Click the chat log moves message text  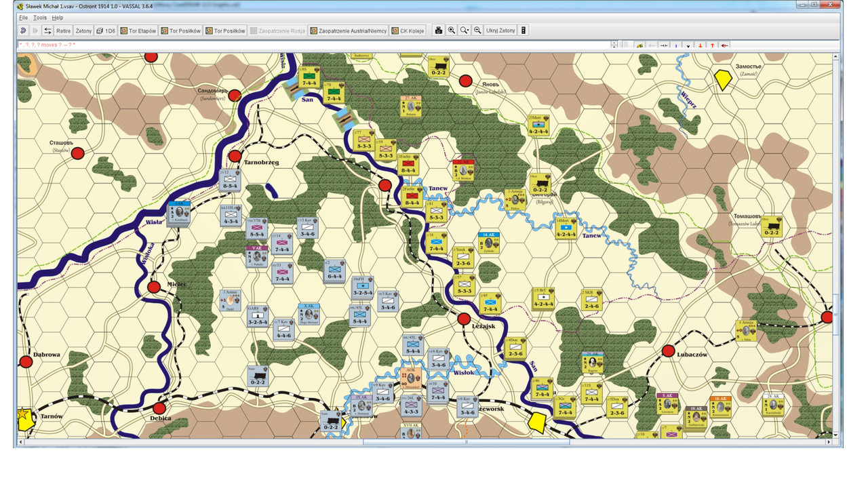coord(47,45)
